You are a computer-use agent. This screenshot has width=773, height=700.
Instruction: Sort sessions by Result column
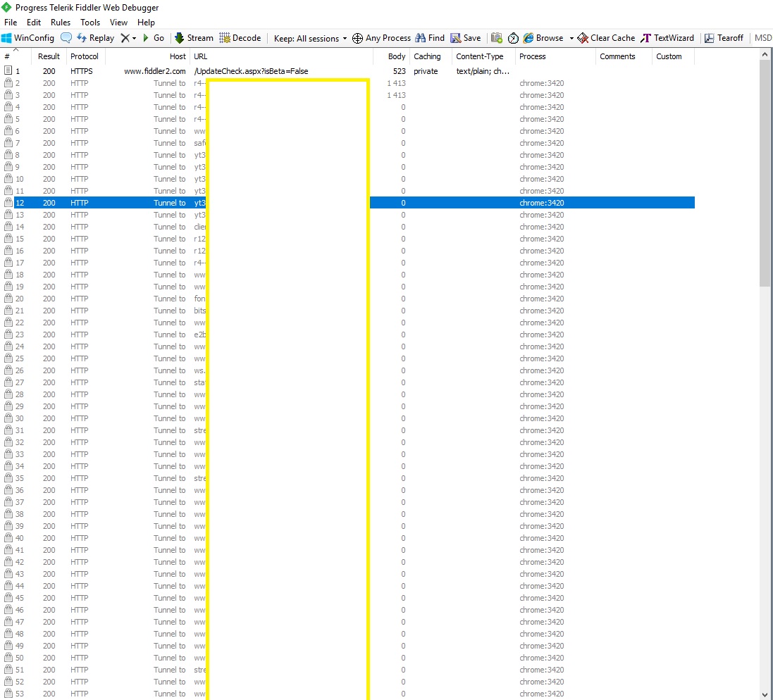49,56
